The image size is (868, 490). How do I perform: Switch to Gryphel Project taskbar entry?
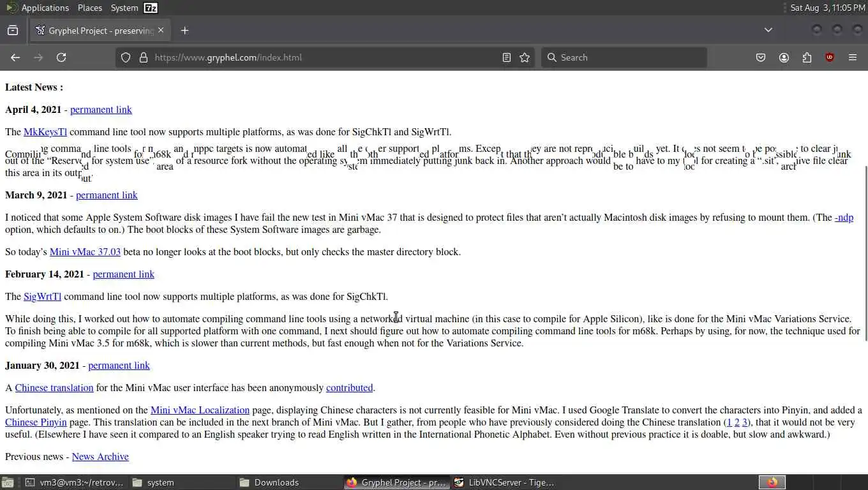(x=396, y=482)
